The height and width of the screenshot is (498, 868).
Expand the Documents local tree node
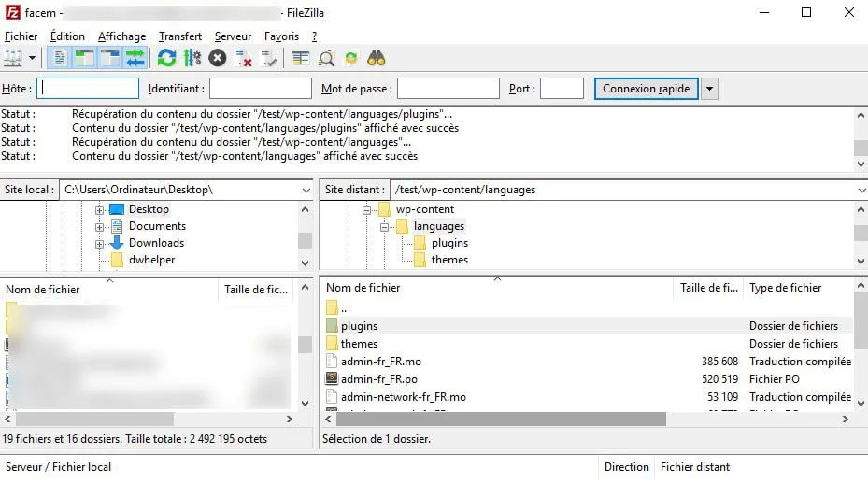coord(99,227)
